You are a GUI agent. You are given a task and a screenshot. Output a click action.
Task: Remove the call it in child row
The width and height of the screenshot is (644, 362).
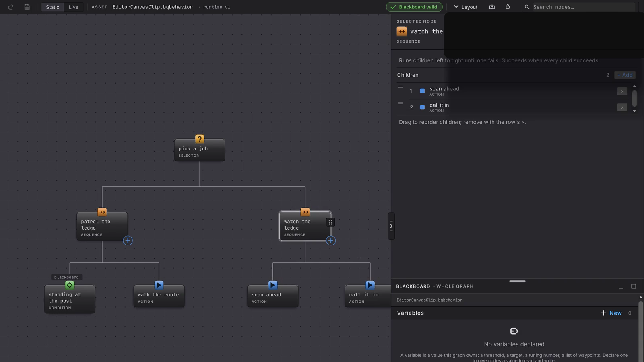(622, 107)
